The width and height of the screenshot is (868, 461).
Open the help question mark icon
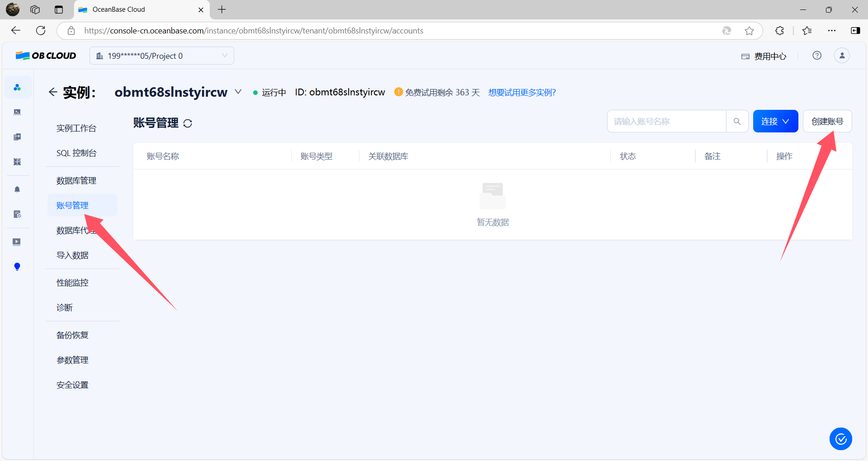tap(817, 56)
